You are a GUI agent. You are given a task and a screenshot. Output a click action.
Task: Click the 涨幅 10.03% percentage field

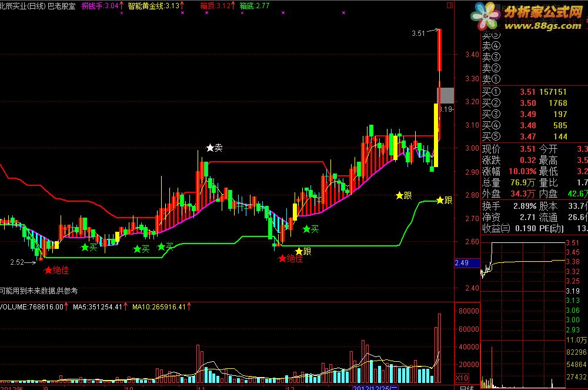(x=509, y=172)
